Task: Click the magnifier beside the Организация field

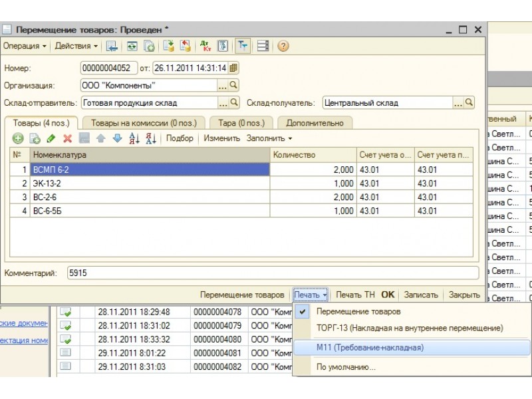Action: (233, 85)
